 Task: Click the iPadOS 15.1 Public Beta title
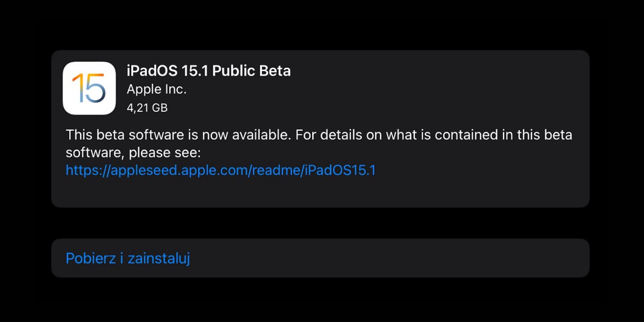click(209, 71)
